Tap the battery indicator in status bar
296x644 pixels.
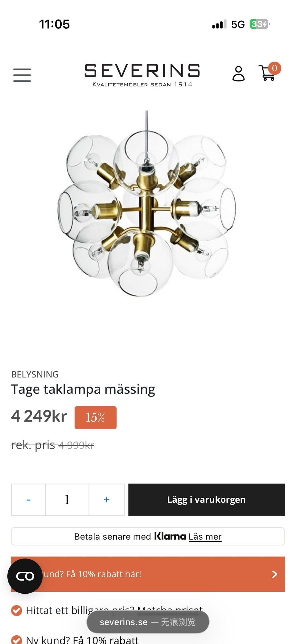260,24
